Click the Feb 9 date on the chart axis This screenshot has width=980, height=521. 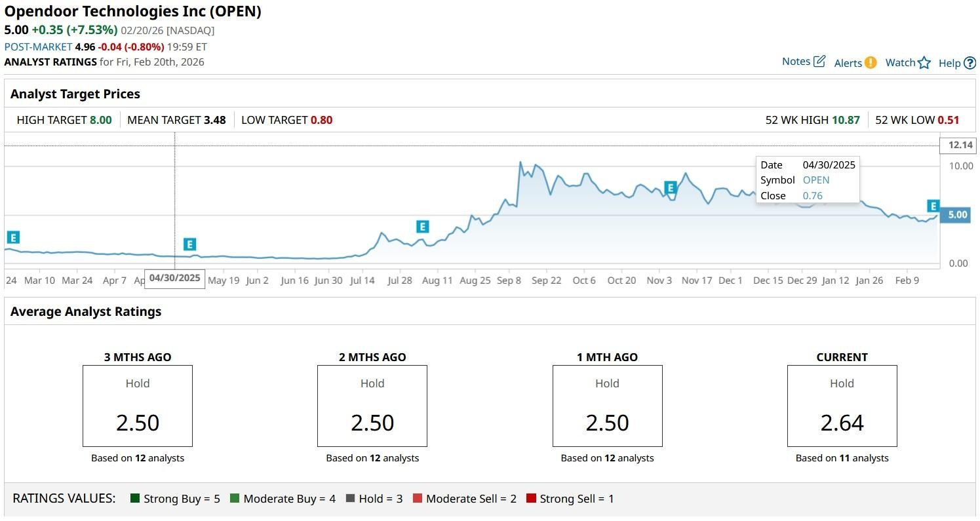click(x=907, y=280)
